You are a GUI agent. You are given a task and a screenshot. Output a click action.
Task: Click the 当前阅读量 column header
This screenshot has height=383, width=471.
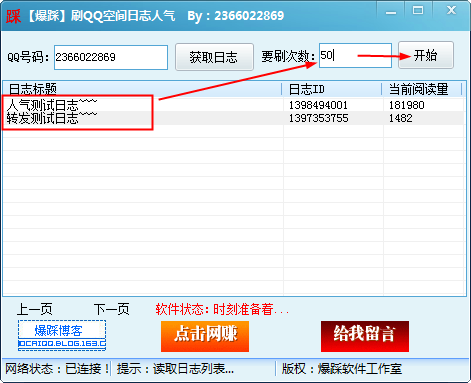pos(422,89)
